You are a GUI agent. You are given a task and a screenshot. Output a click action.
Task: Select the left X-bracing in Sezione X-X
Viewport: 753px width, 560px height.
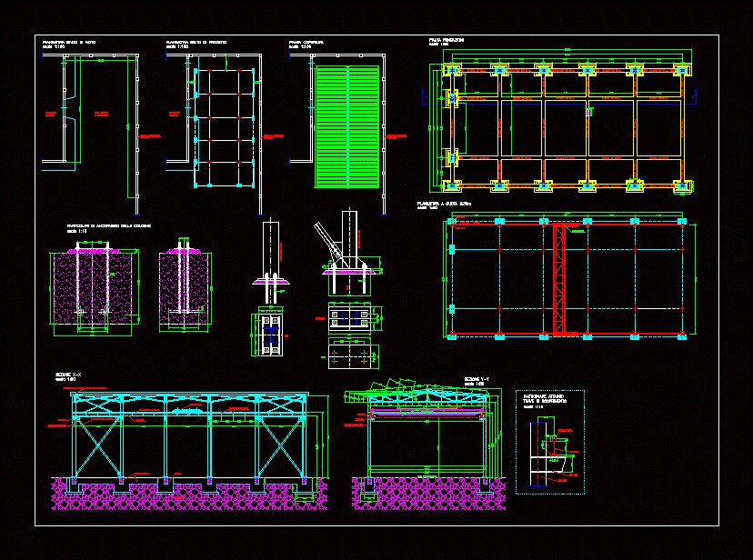[x=98, y=445]
